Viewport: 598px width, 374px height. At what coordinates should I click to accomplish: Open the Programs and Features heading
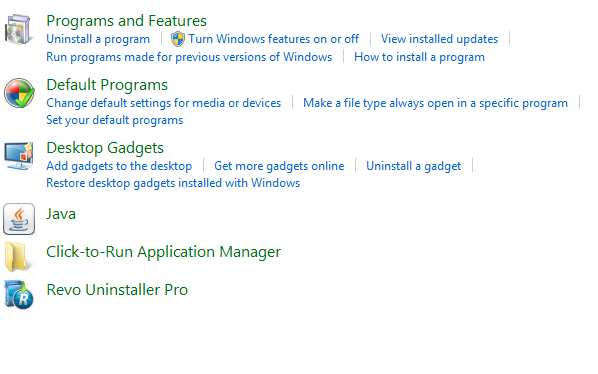click(x=126, y=21)
